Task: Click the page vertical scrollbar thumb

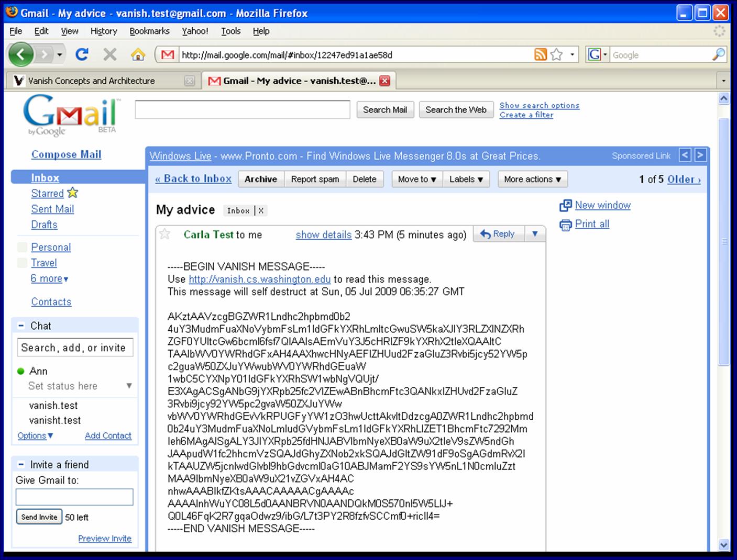Action: click(x=723, y=241)
